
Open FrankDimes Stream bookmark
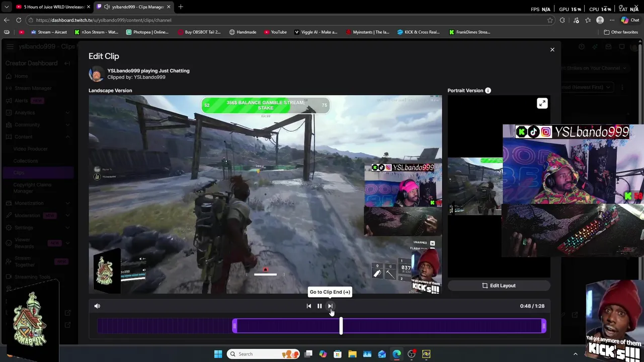[x=470, y=32]
